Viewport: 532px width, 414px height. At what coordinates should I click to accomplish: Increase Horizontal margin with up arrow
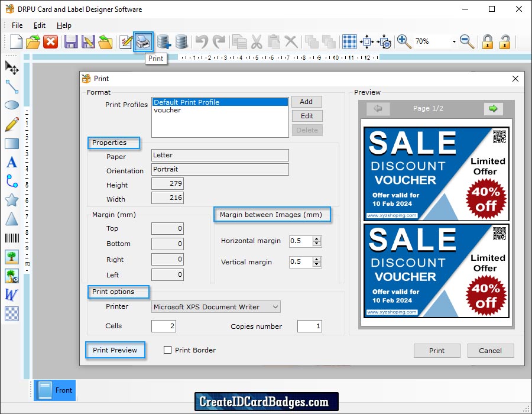[317, 239]
